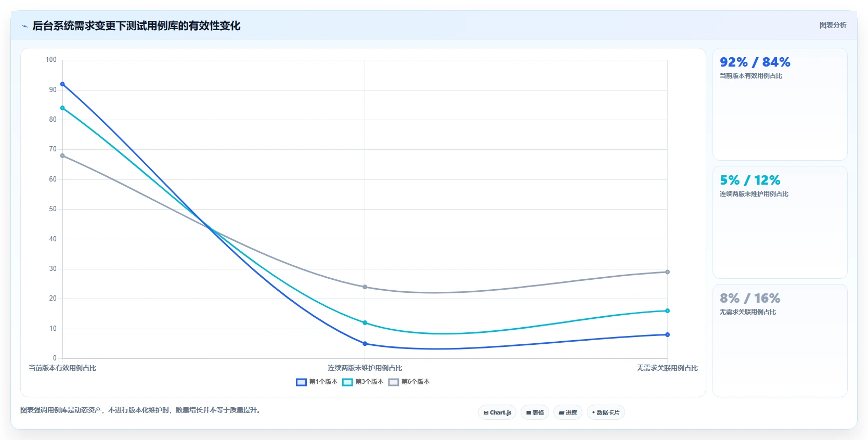This screenshot has height=440, width=868.
Task: Click the blue middle data point at 5
Action: click(365, 344)
